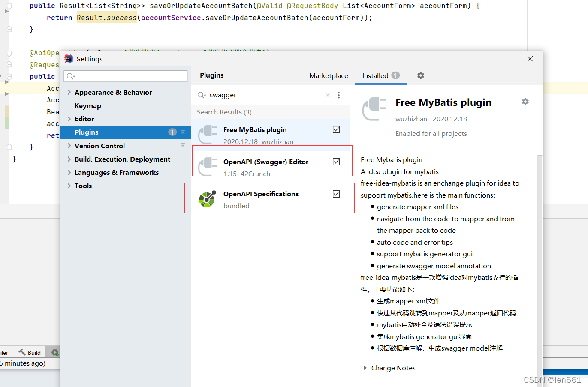Clear the swagger plugin search text
The height and width of the screenshot is (387, 588).
pos(328,95)
